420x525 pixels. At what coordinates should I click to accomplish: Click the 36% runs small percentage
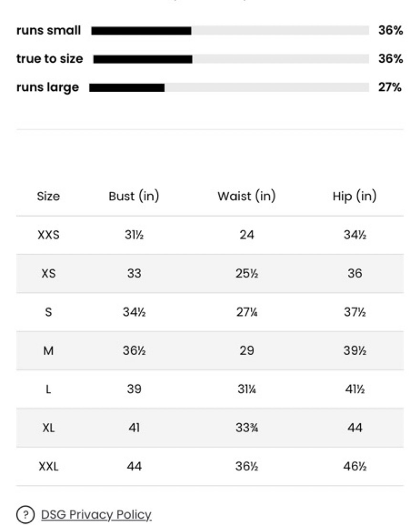390,31
